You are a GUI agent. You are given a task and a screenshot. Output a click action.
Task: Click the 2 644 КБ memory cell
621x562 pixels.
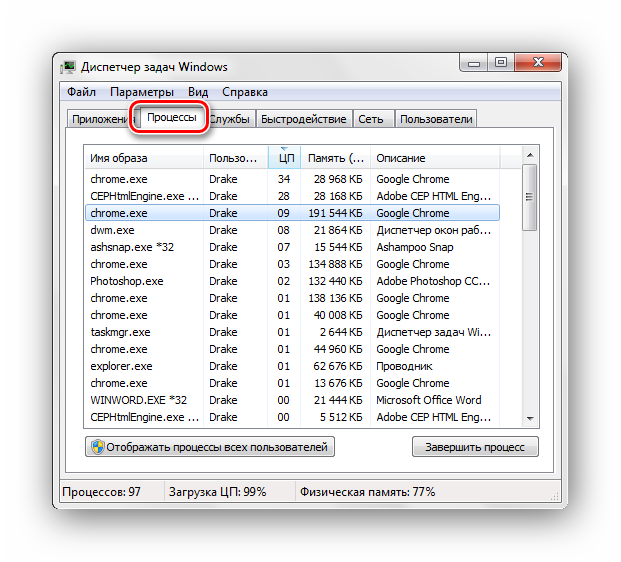(x=341, y=332)
